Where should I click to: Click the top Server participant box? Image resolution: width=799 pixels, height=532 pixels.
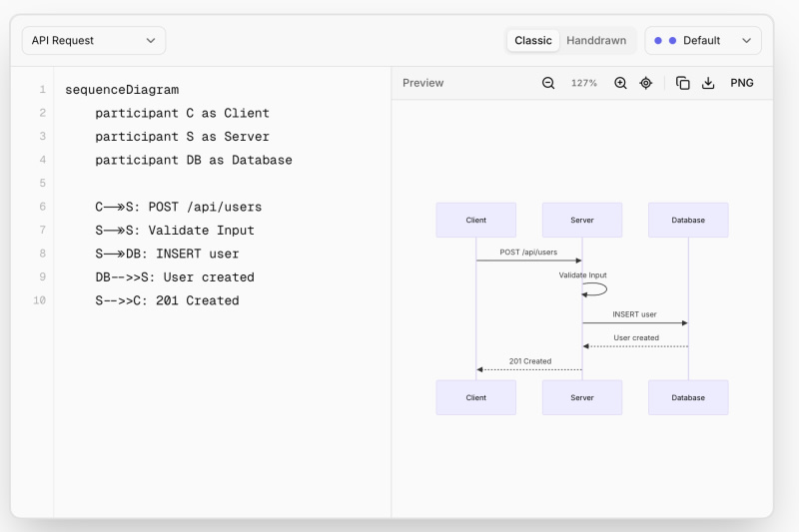click(x=582, y=220)
